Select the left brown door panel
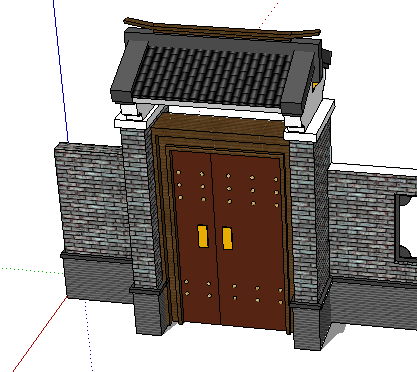This screenshot has height=372, width=417. (197, 237)
